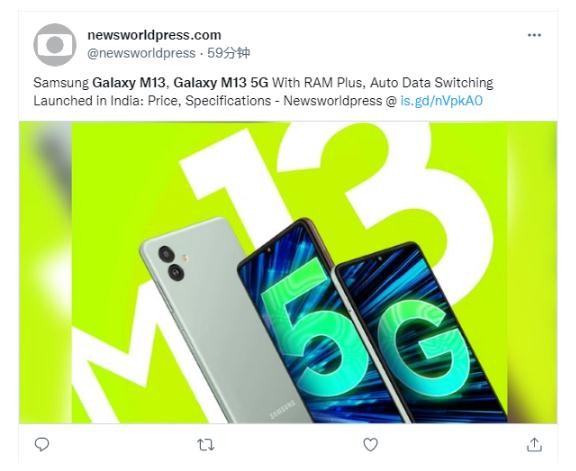The image size is (576, 471).
Task: Retweet this post using the arrows icon
Action: [x=206, y=445]
